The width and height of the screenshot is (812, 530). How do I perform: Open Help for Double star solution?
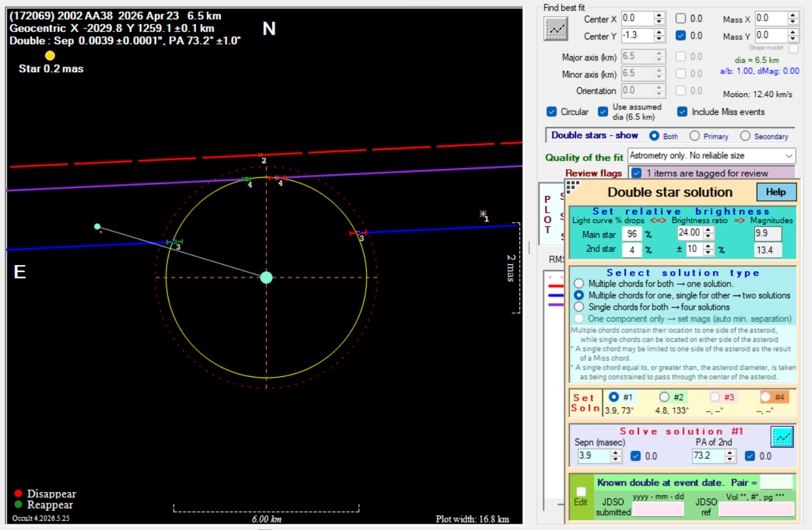pos(776,192)
